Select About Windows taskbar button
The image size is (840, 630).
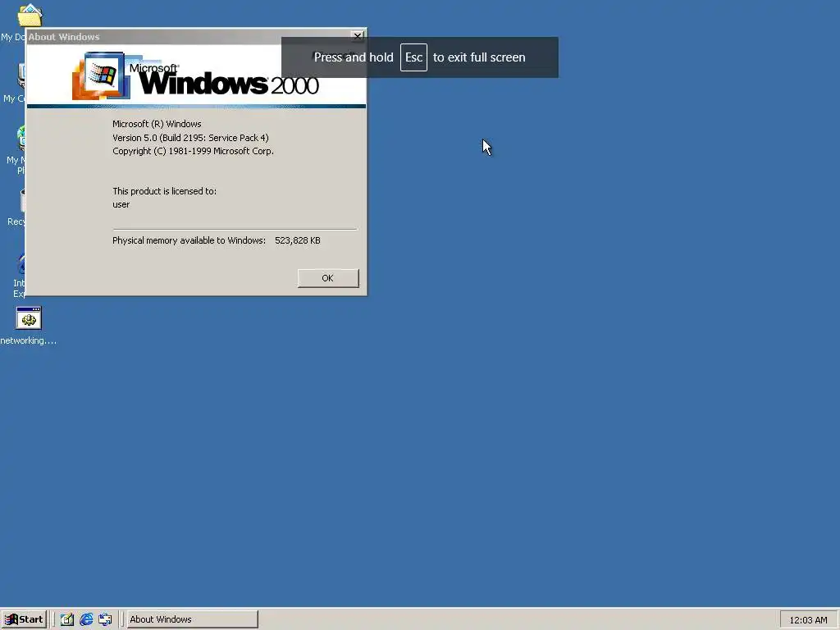tap(192, 619)
